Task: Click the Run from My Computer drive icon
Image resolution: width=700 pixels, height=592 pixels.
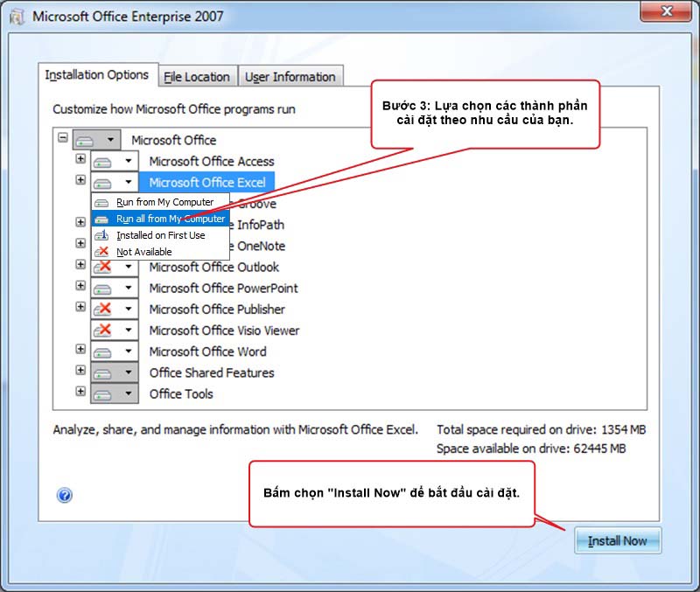Action: (x=101, y=203)
